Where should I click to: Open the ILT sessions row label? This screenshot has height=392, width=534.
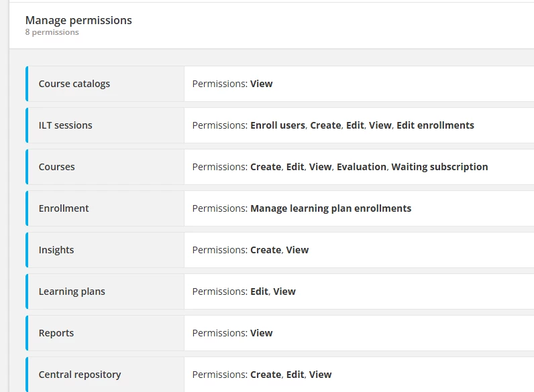[66, 125]
